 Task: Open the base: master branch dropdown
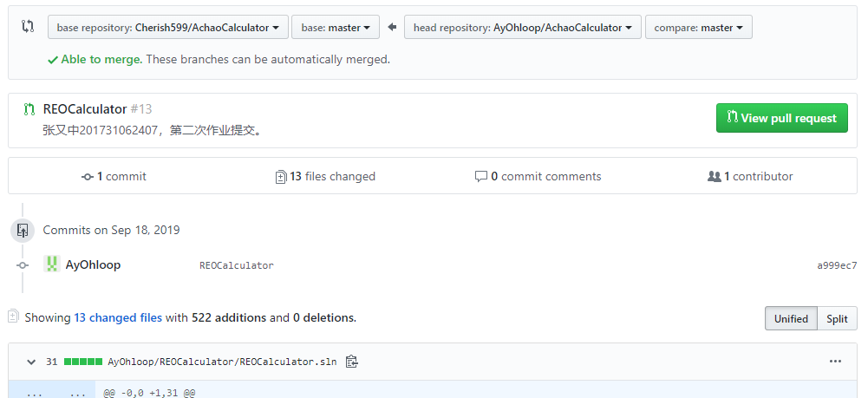point(336,27)
